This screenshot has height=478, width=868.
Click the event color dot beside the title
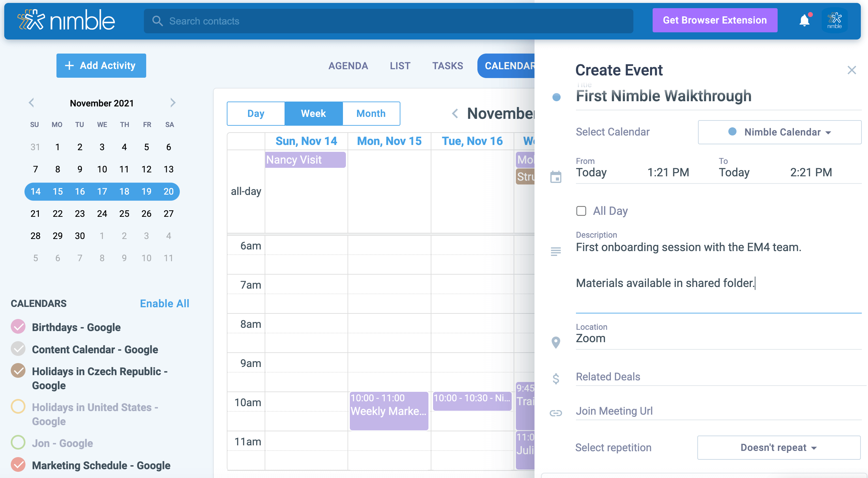pyautogui.click(x=556, y=97)
